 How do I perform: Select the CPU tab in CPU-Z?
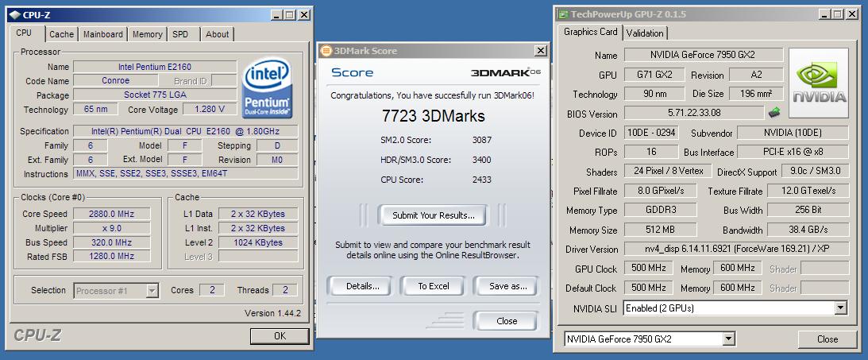(24, 33)
